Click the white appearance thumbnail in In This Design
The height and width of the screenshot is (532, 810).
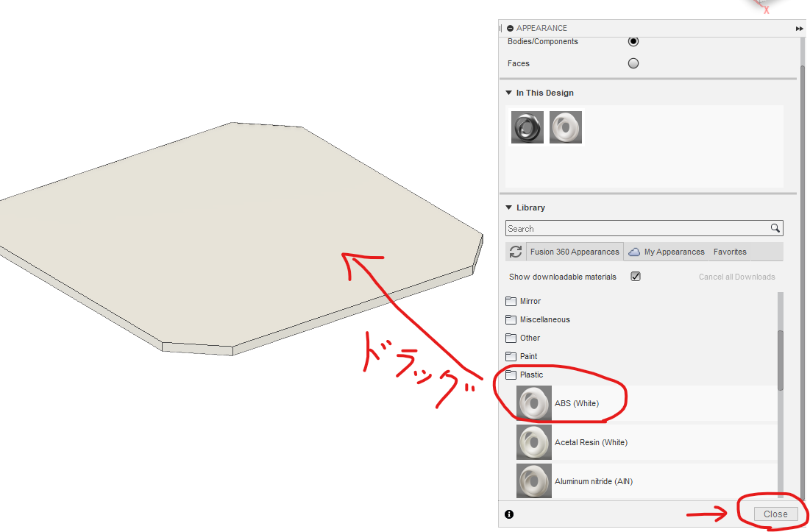pyautogui.click(x=566, y=127)
